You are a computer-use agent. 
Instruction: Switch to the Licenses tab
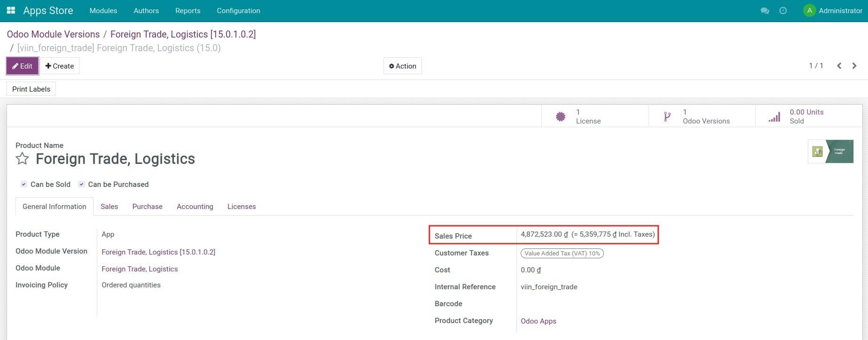pos(242,207)
